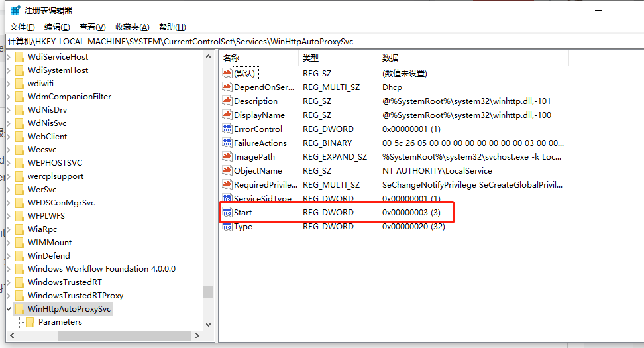Expand the WIMMount tree node

[x=9, y=243]
